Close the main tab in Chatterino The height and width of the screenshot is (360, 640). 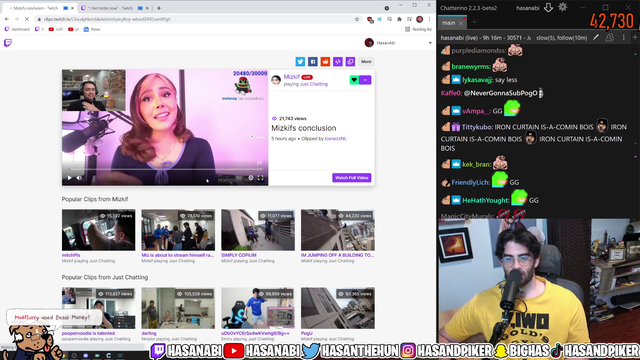(461, 23)
